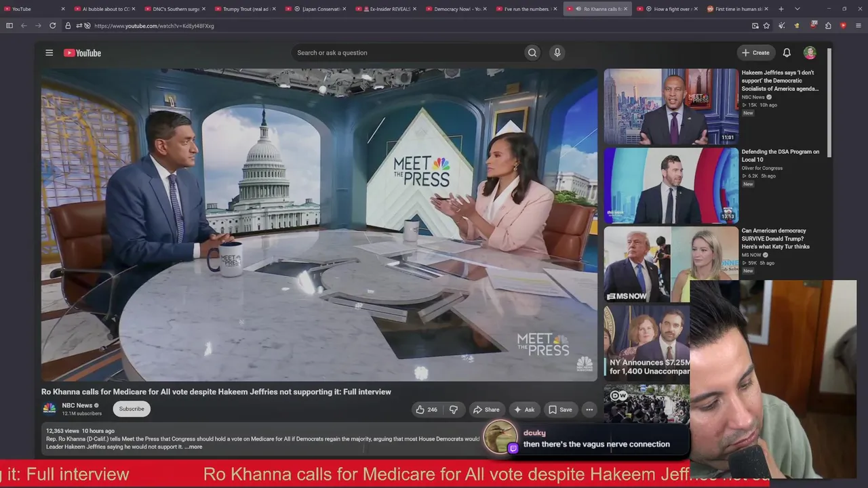Screen dimensions: 868x488
Task: Open the Oliver for Congress video thumbnail
Action: click(x=671, y=185)
